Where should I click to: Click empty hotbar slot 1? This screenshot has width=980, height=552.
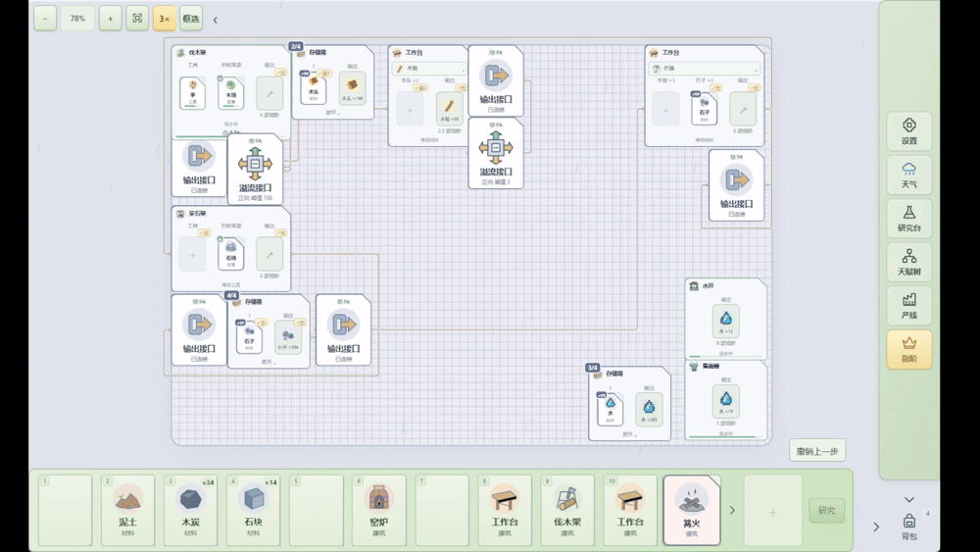click(65, 510)
